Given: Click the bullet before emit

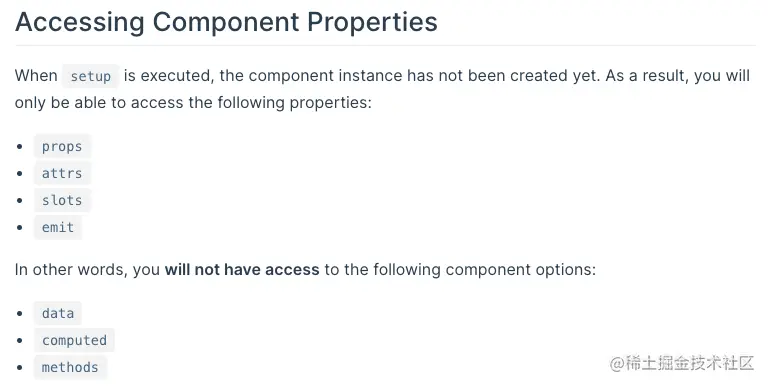Looking at the screenshot, I should point(20,227).
